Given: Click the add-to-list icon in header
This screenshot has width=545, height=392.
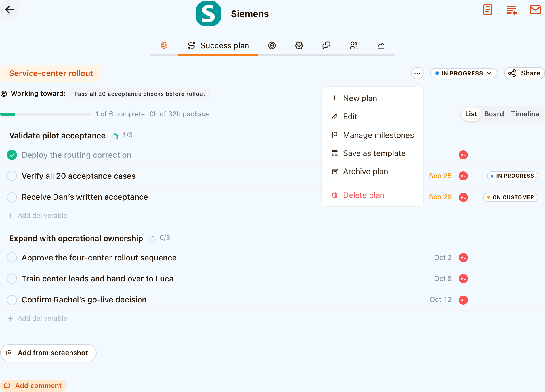Looking at the screenshot, I should click(512, 10).
